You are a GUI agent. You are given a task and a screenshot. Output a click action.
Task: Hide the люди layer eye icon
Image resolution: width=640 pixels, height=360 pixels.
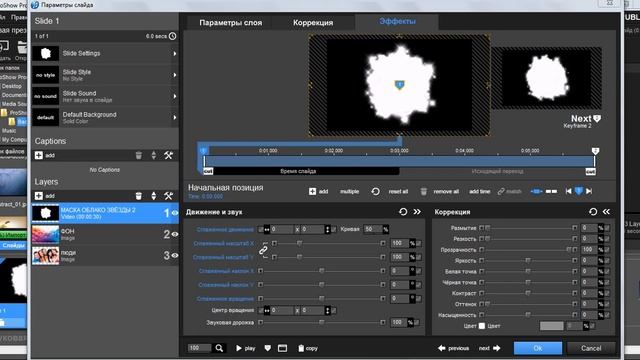coord(175,256)
